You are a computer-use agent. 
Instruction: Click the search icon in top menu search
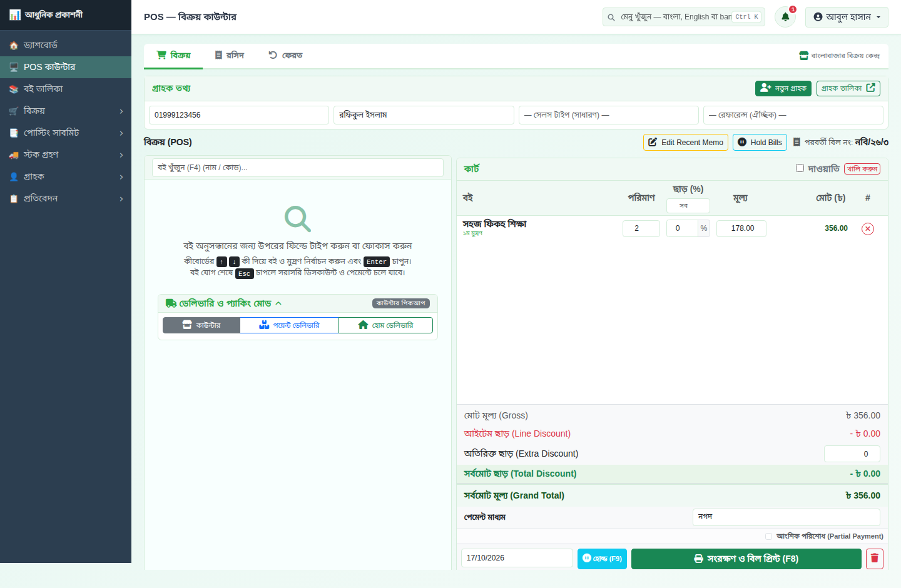(x=611, y=18)
